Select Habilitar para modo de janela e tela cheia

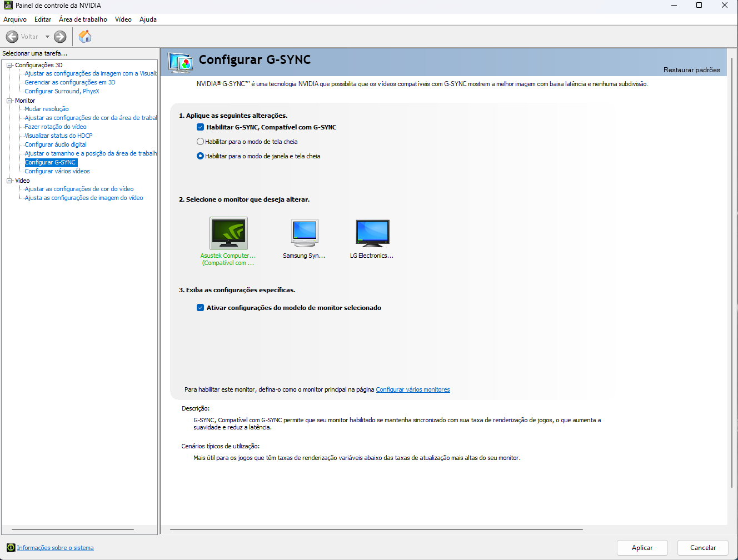201,156
